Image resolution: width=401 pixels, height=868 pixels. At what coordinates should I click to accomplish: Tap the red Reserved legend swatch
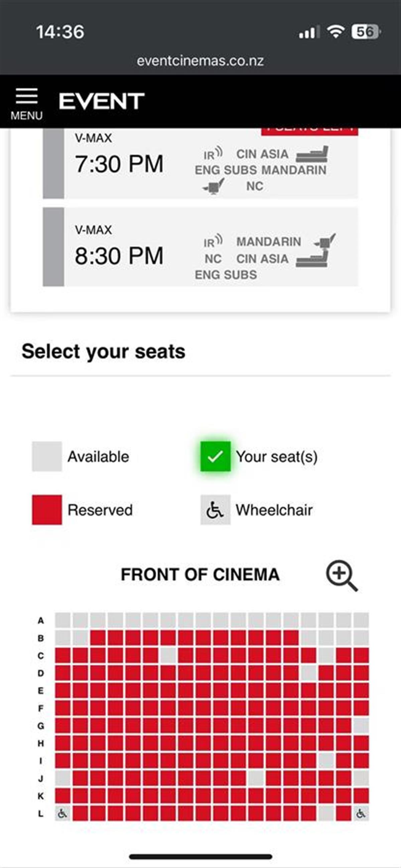click(x=47, y=510)
